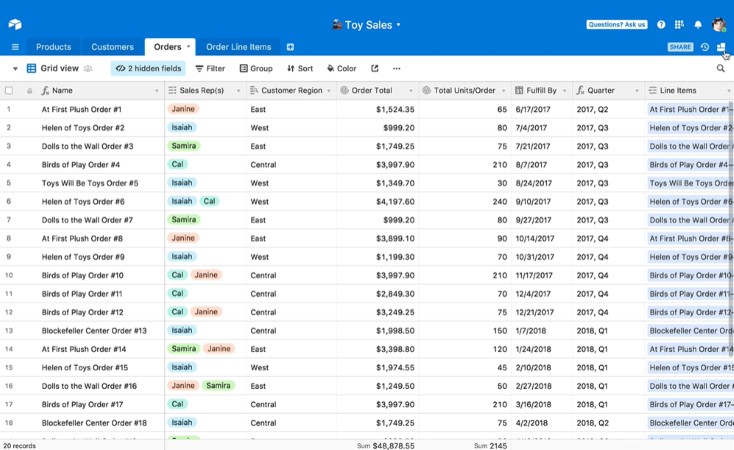Click the Questions? Ask us button
The image size is (734, 450).
tap(617, 24)
